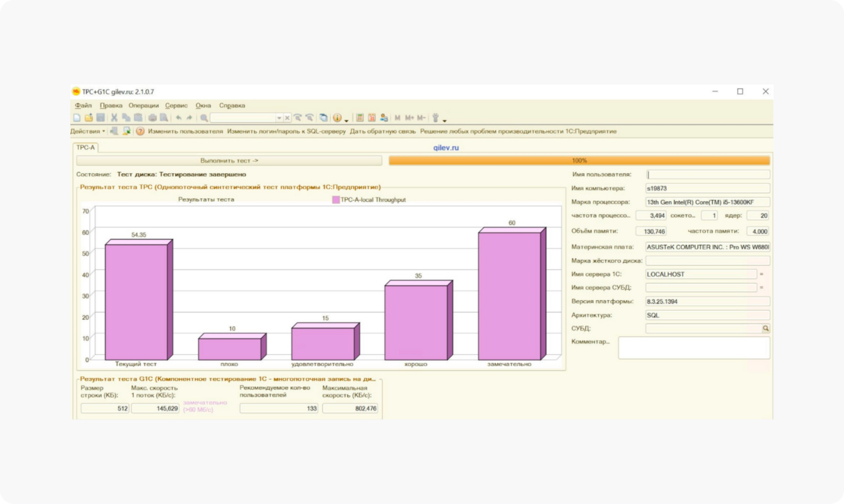The width and height of the screenshot is (844, 504).
Task: Click the Имя сервера СУБД field
Action: coord(701,288)
